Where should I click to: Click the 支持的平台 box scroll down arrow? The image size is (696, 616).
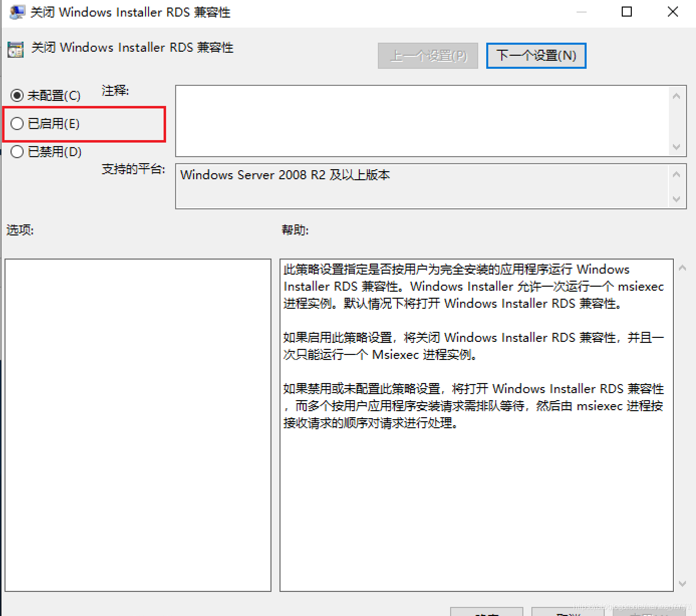coord(676,199)
